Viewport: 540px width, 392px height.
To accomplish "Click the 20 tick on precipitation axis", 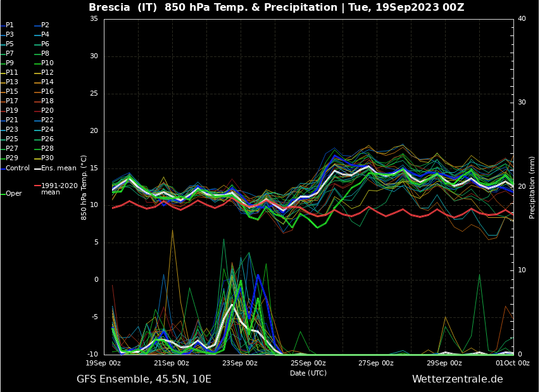I will click(x=522, y=186).
